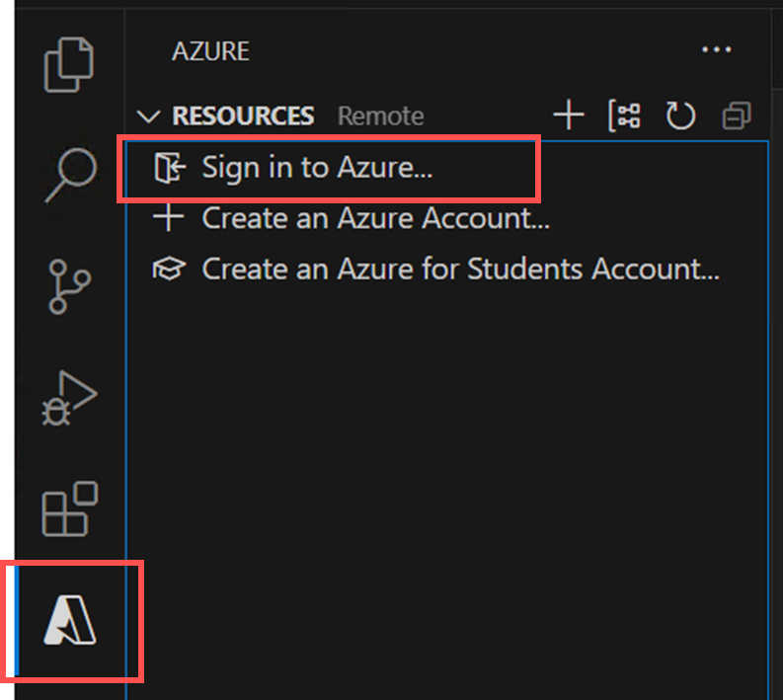
Task: Select "Create an Azure for Students Account..."
Action: pos(460,269)
